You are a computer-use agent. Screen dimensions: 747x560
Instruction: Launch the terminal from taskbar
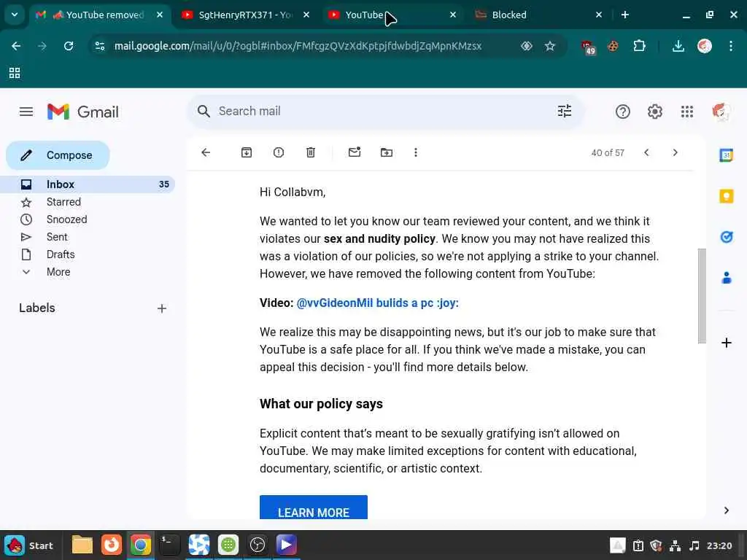point(169,545)
